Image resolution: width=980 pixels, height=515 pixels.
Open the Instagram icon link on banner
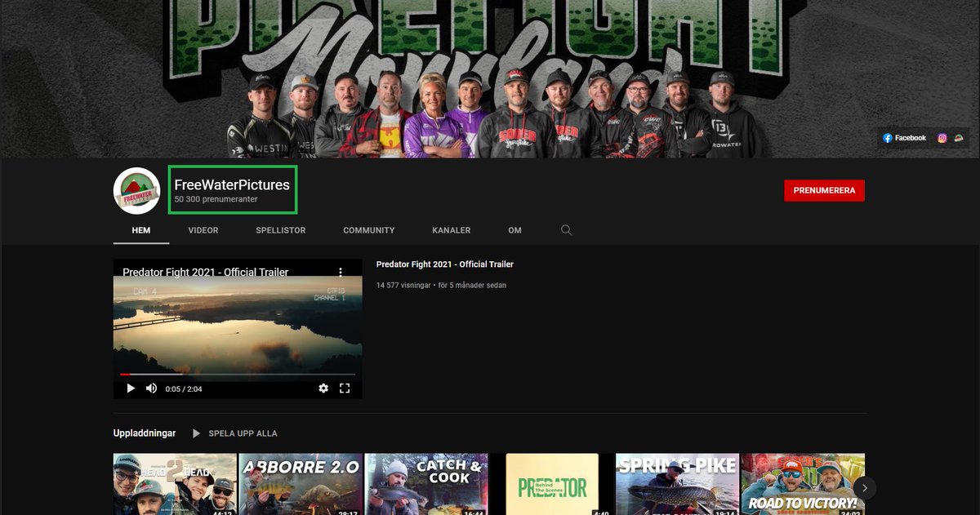pyautogui.click(x=942, y=138)
